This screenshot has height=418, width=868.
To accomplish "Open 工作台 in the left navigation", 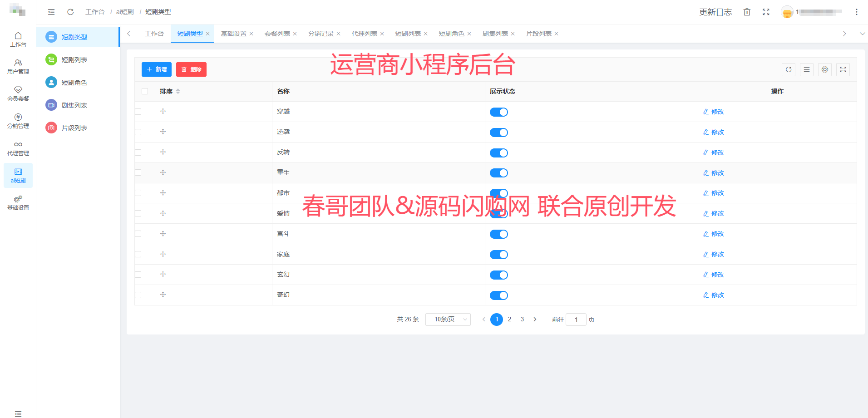I will pyautogui.click(x=18, y=39).
